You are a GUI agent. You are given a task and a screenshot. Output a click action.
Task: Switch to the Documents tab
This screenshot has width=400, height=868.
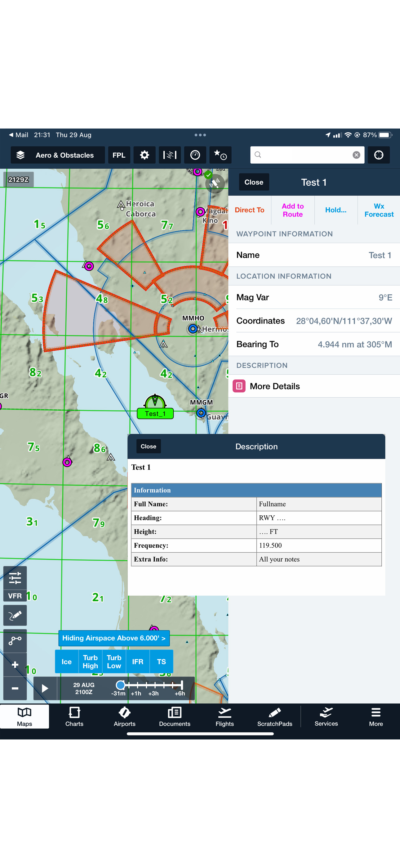pos(175,717)
